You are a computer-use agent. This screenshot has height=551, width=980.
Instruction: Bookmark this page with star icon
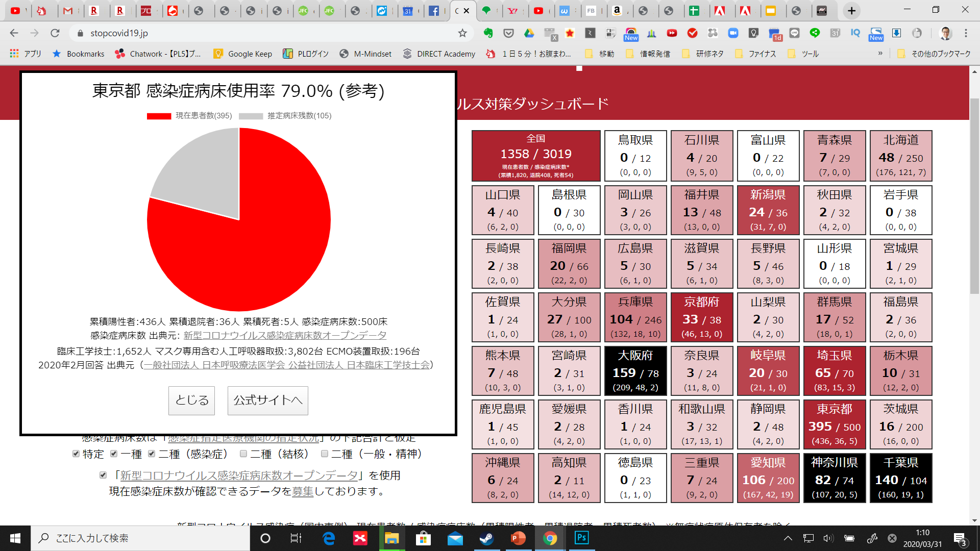point(462,33)
